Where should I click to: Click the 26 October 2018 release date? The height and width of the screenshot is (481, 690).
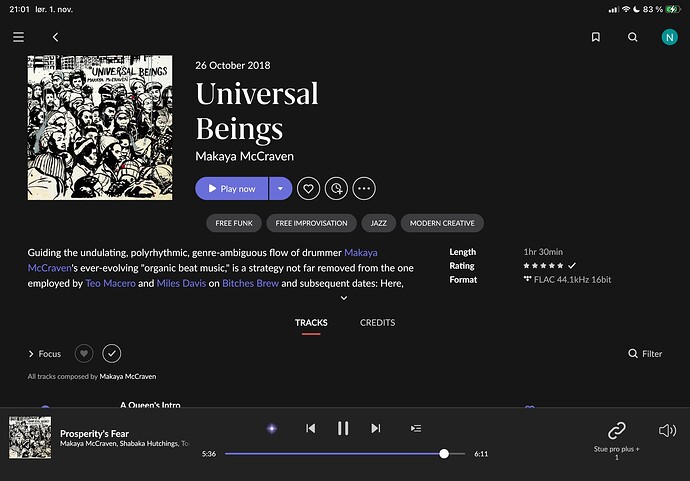(233, 66)
